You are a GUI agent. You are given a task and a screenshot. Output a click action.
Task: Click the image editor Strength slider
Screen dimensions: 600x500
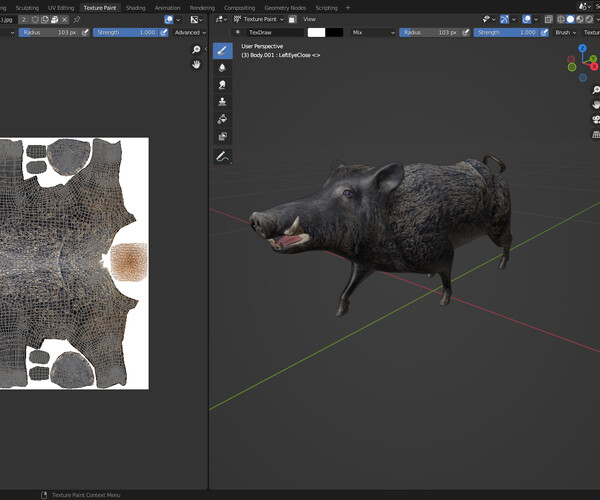click(126, 33)
